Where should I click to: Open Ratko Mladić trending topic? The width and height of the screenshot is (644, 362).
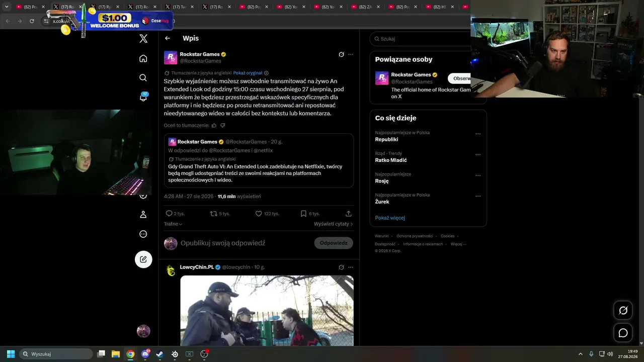[x=391, y=160]
